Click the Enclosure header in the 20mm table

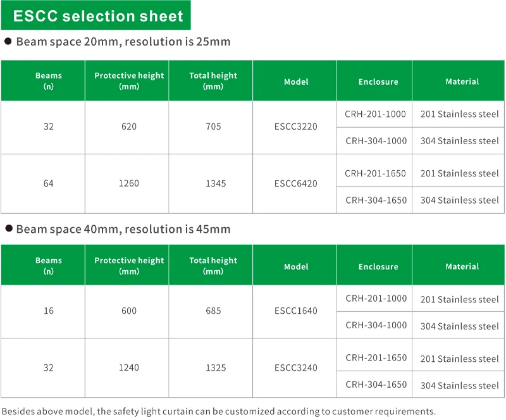[x=378, y=82]
